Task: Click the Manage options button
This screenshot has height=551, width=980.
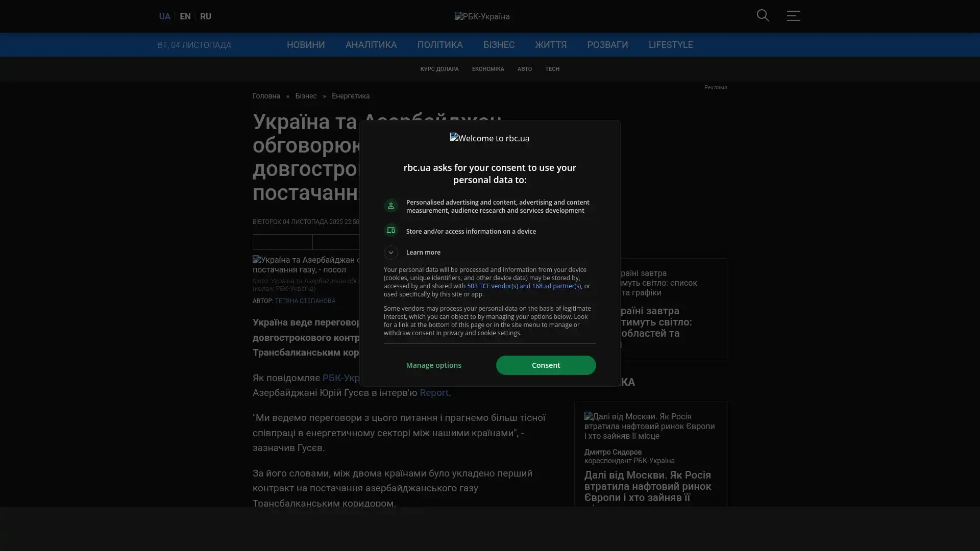Action: click(433, 365)
